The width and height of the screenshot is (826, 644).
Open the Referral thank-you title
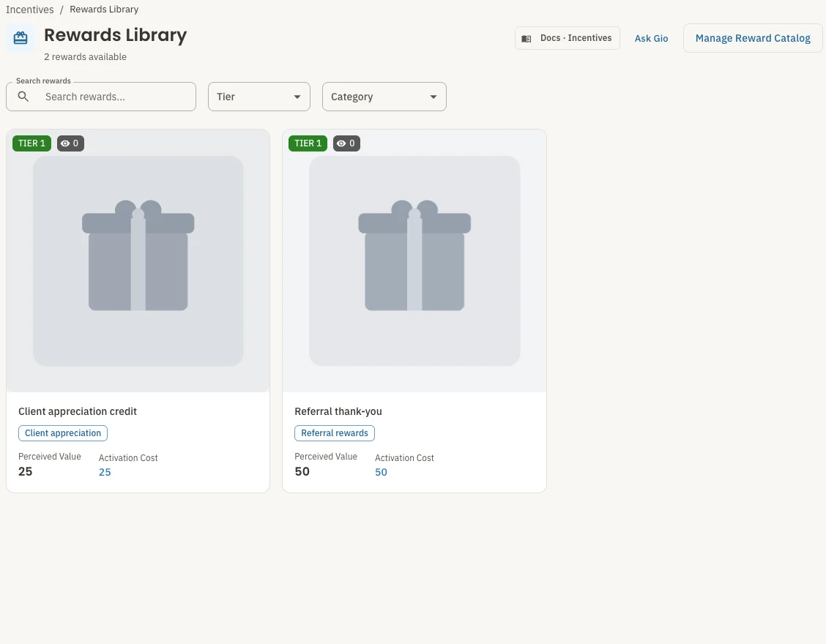tap(338, 411)
